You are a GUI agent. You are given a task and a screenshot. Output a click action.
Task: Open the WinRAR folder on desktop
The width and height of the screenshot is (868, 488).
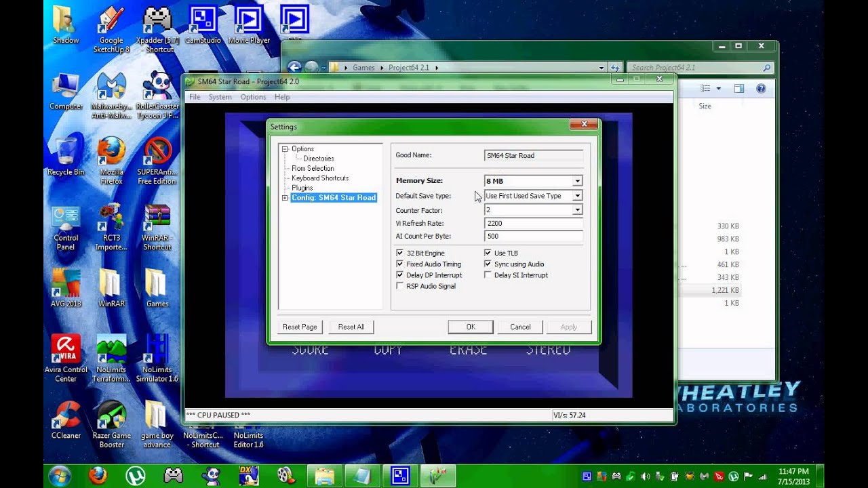[111, 288]
